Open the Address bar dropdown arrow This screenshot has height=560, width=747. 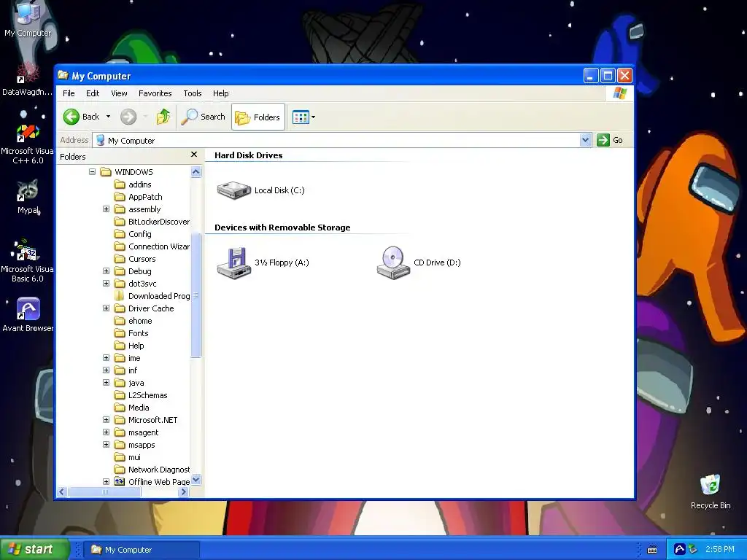[586, 140]
